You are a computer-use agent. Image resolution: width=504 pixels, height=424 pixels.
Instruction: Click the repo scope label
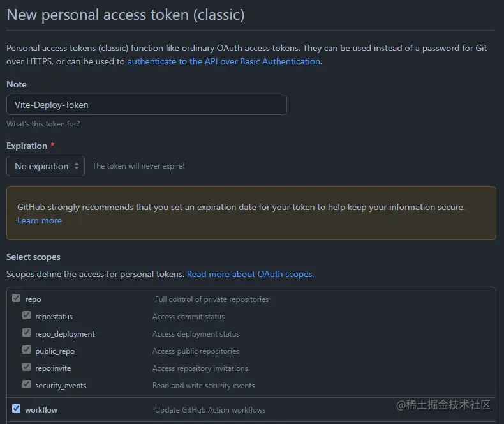[x=33, y=299]
